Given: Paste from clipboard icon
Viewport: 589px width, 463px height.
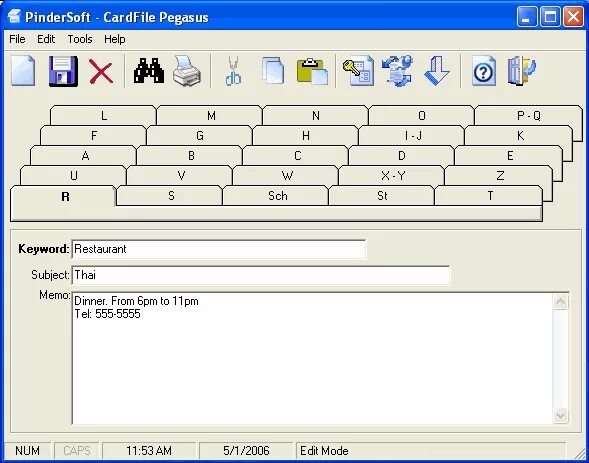Looking at the screenshot, I should 312,71.
